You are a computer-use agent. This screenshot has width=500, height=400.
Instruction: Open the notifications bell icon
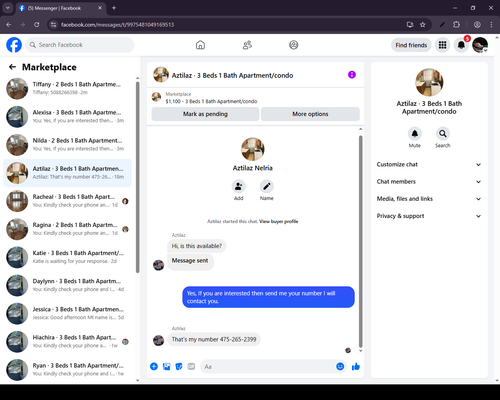tap(461, 45)
